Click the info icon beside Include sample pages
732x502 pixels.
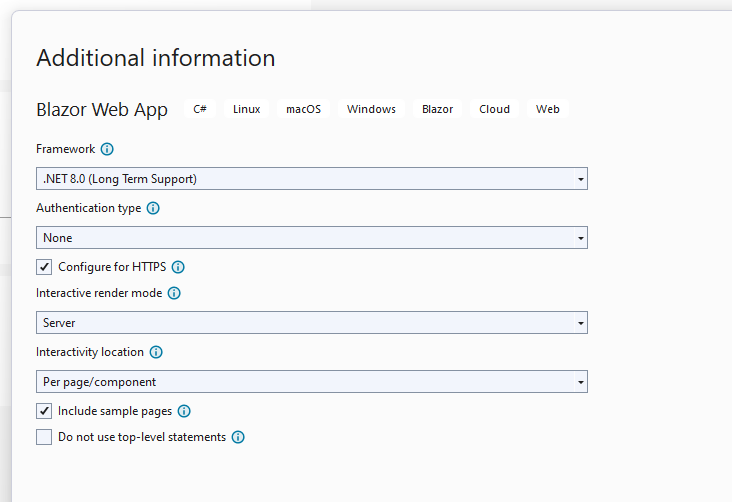pos(184,411)
